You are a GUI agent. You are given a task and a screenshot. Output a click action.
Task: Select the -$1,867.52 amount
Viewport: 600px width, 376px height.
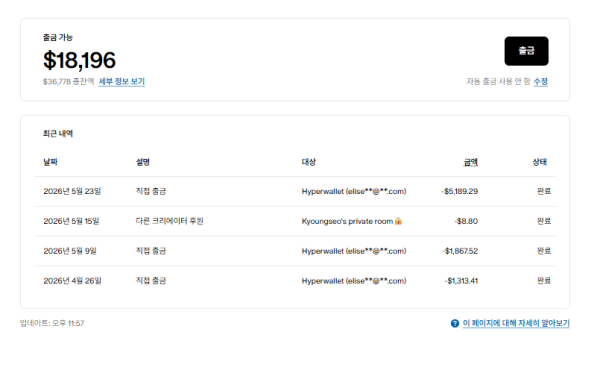coord(460,251)
